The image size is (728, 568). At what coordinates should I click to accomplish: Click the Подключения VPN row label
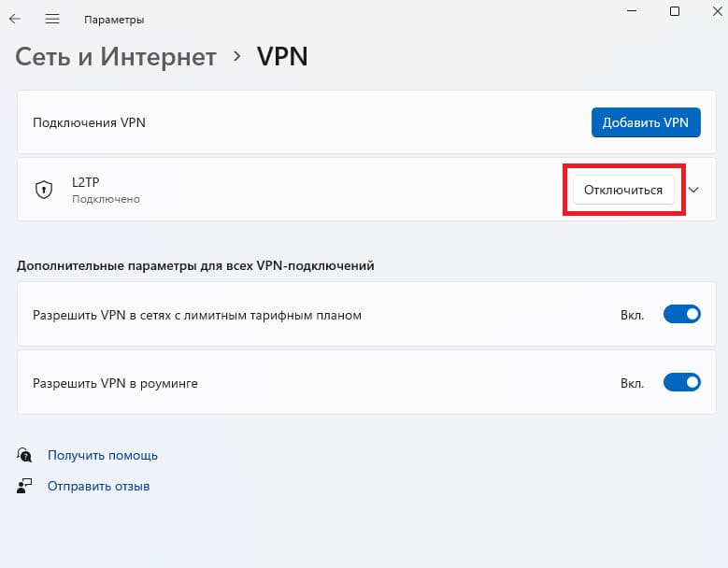tap(89, 122)
